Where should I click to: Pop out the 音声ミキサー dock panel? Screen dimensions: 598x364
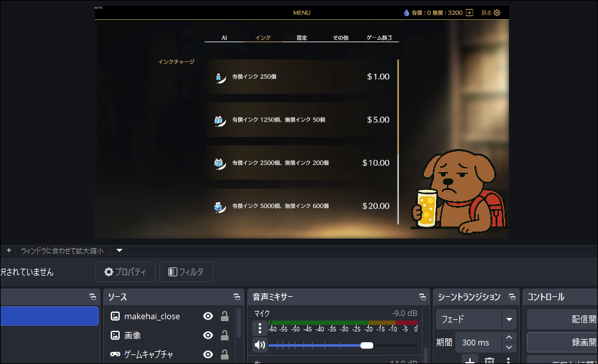click(x=422, y=297)
